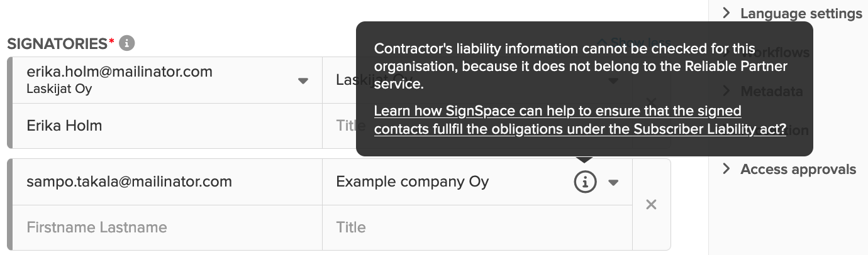Open the Example company Oy organisation dropdown arrow
The width and height of the screenshot is (868, 255).
[614, 183]
